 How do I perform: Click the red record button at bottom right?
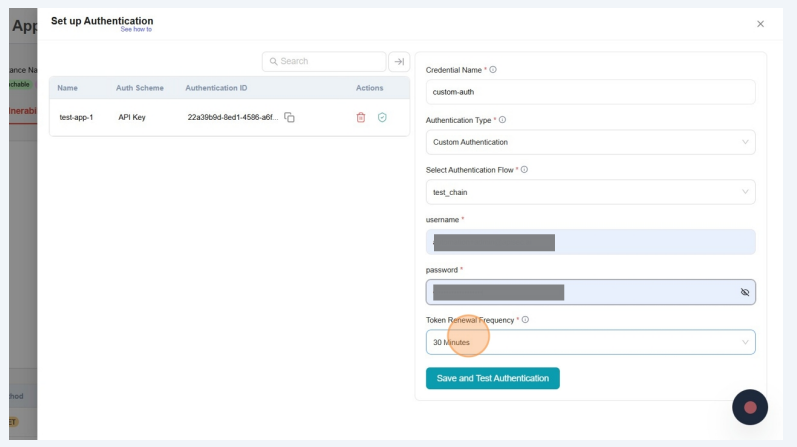[750, 407]
